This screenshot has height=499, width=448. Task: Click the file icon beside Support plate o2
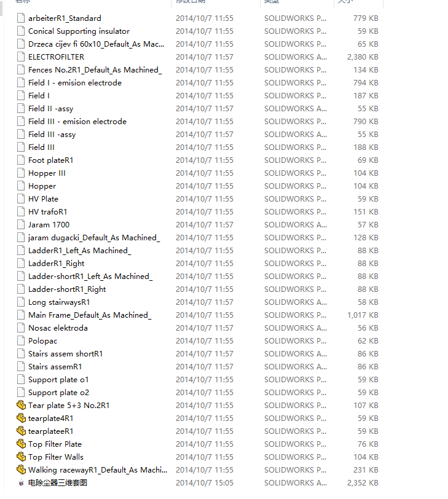pos(21,393)
